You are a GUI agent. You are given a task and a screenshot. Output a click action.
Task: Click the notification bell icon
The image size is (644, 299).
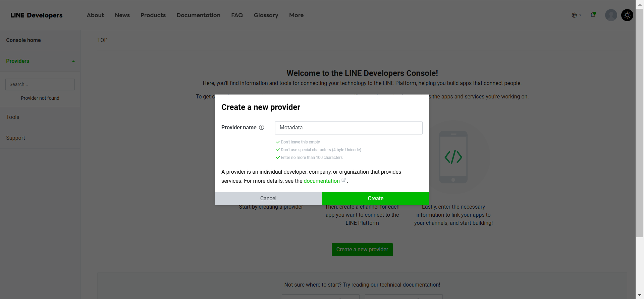click(593, 15)
